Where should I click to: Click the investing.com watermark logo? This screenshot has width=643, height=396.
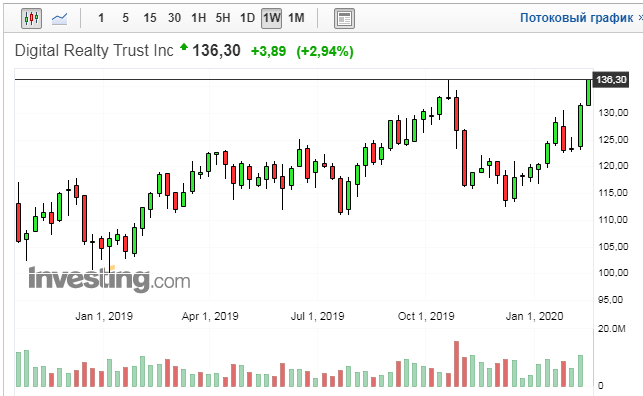(x=109, y=279)
